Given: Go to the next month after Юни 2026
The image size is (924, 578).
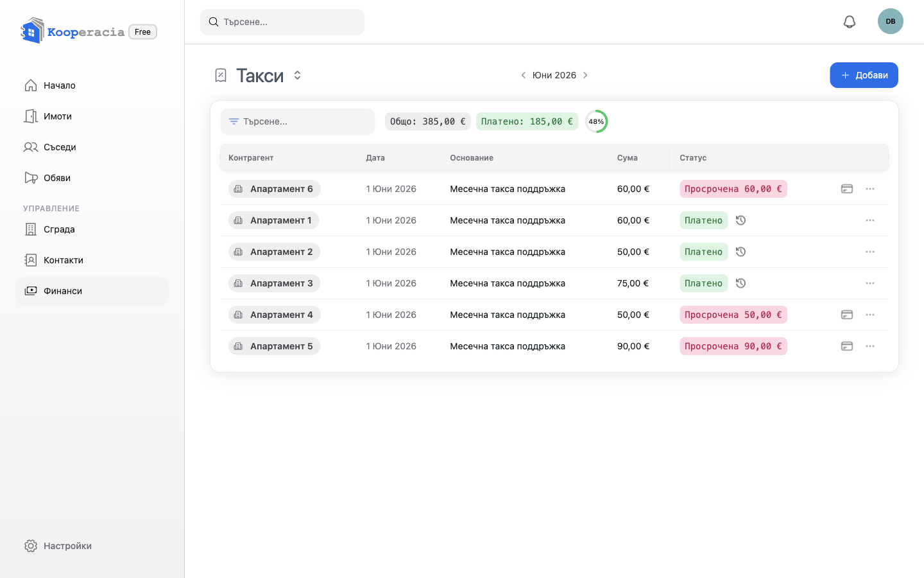Looking at the screenshot, I should pos(585,75).
